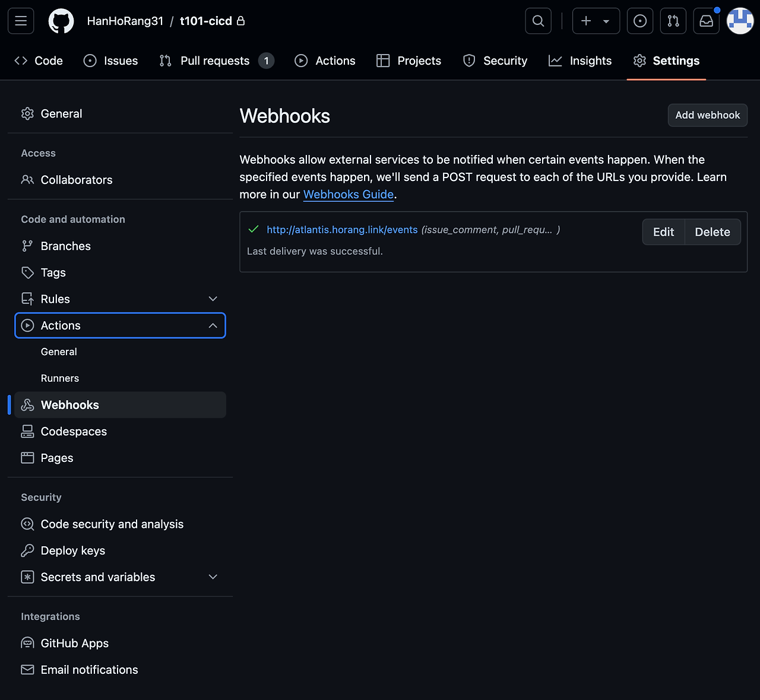Viewport: 760px width, 700px height.
Task: Click the Tags label icon
Action: pos(27,273)
